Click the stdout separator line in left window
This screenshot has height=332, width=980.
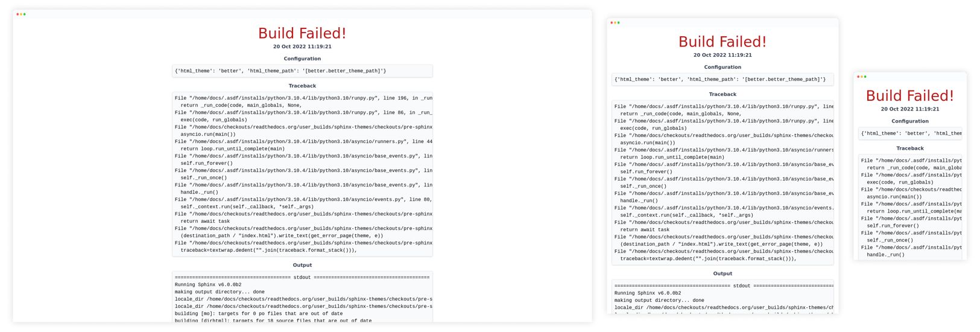[302, 277]
